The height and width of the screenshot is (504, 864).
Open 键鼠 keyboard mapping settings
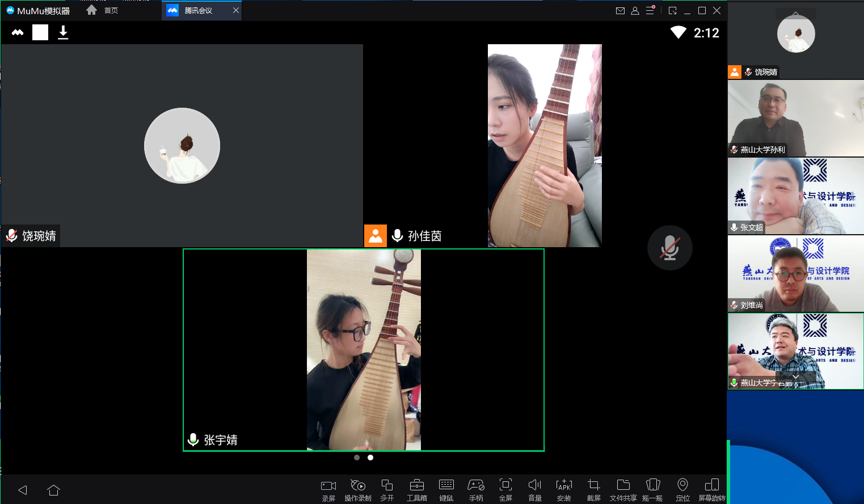(x=446, y=486)
